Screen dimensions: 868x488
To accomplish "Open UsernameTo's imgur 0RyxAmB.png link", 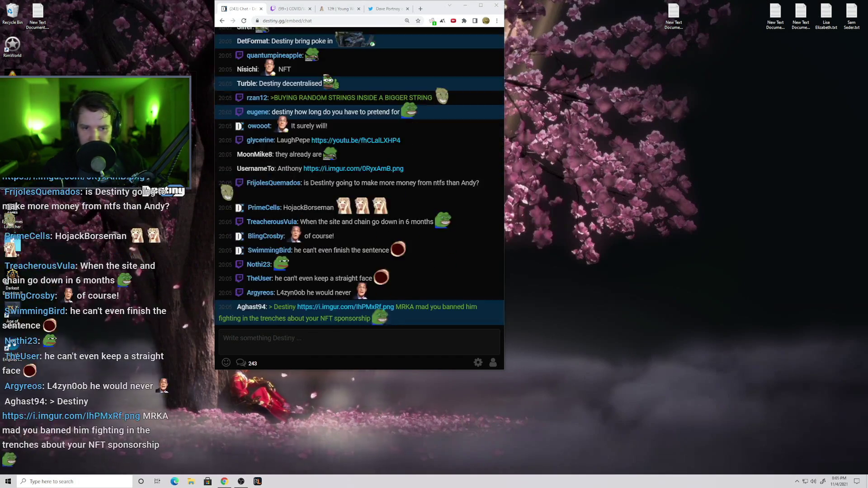I will point(353,169).
